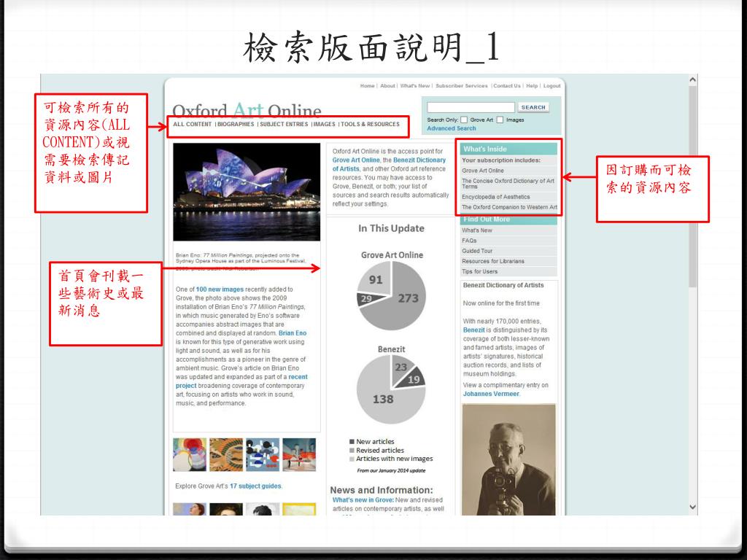
Task: Click the Oxford Art Online logo
Action: click(247, 111)
